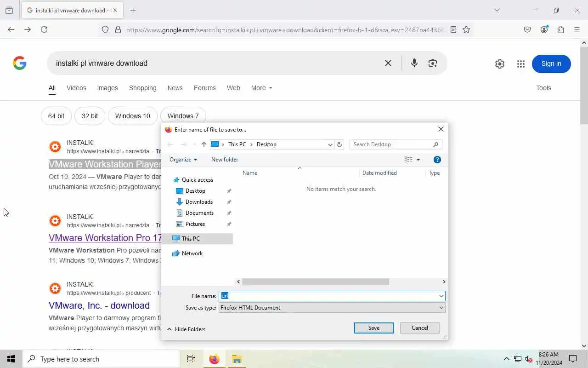This screenshot has width=588, height=368.
Task: Select Documents in navigation pane
Action: pyautogui.click(x=199, y=213)
